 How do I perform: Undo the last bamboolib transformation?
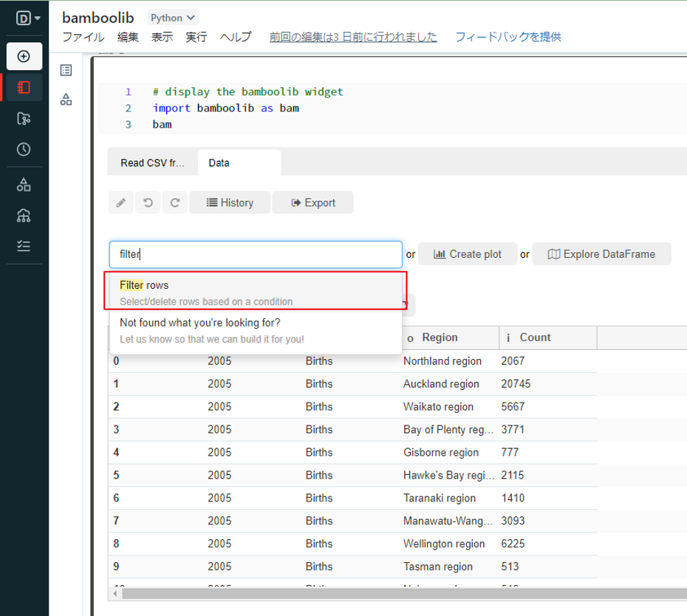coord(148,202)
